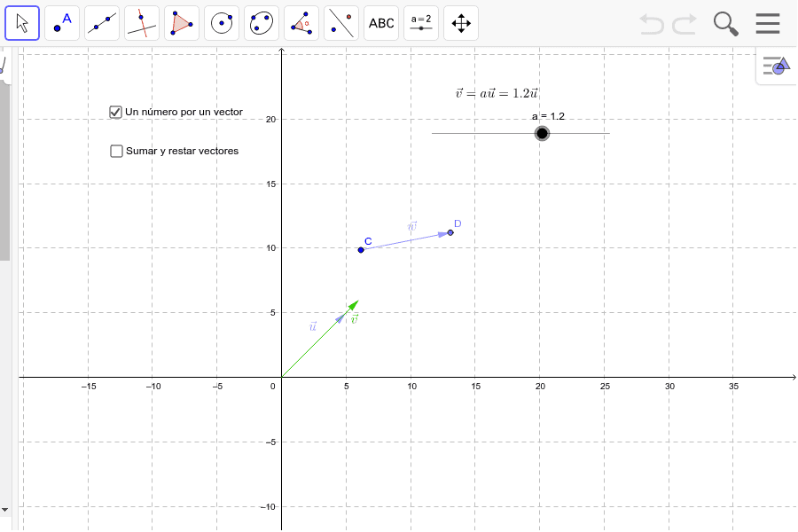Click point D on the graph

point(450,232)
